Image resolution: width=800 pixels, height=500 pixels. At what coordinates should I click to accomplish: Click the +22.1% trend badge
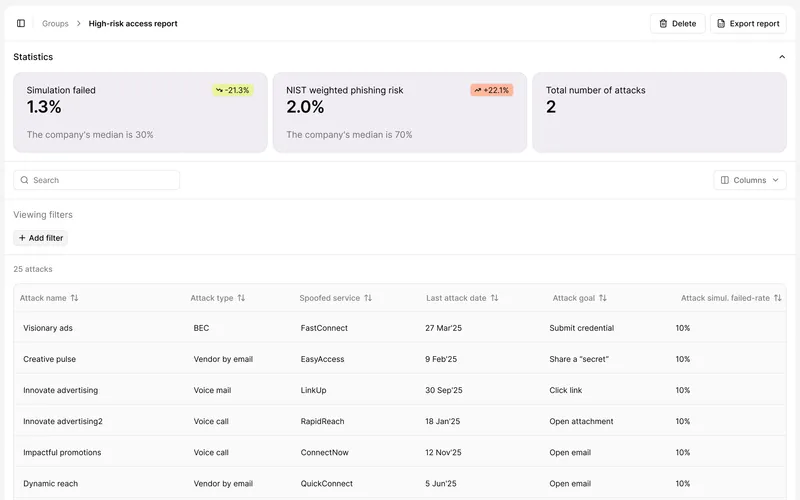pyautogui.click(x=492, y=90)
